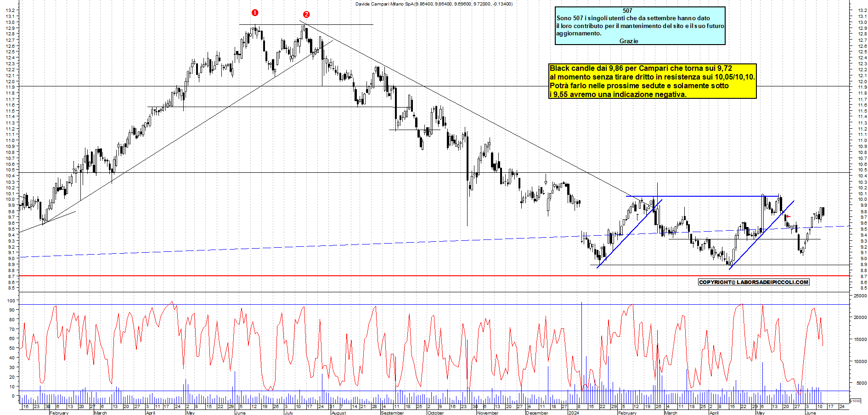Click the word Grazie in the cyan box
Viewport: 868px width, 415px height.
[629, 41]
